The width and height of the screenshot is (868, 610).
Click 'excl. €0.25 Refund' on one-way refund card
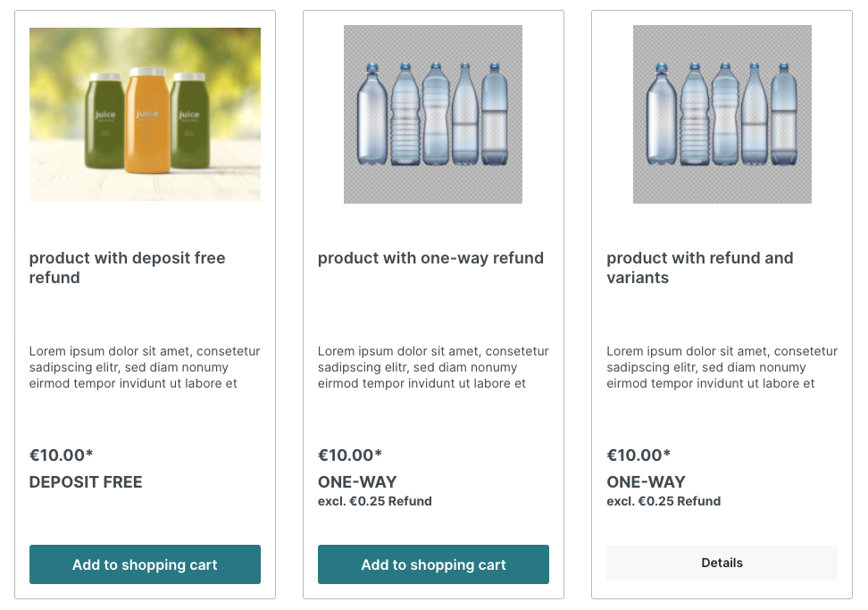coord(374,501)
